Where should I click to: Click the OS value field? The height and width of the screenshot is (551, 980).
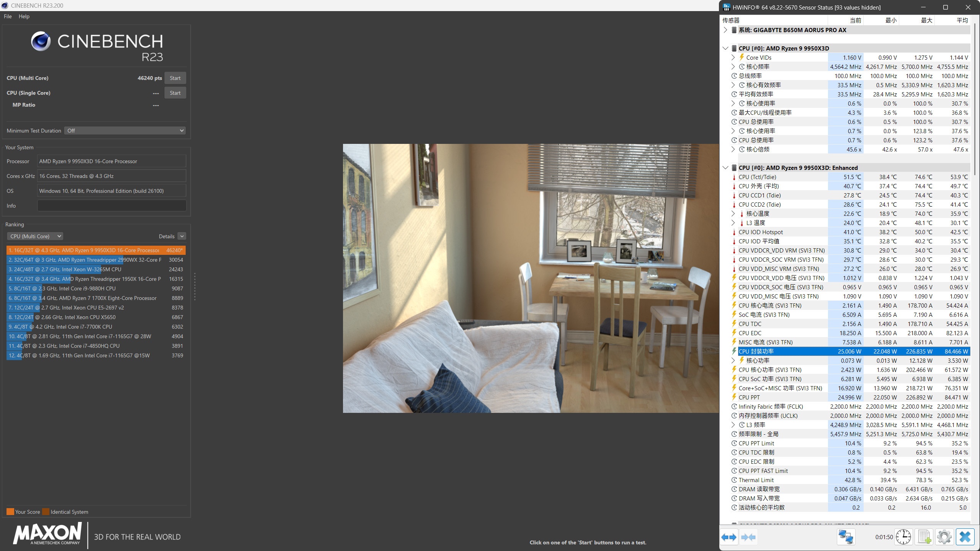click(x=112, y=191)
